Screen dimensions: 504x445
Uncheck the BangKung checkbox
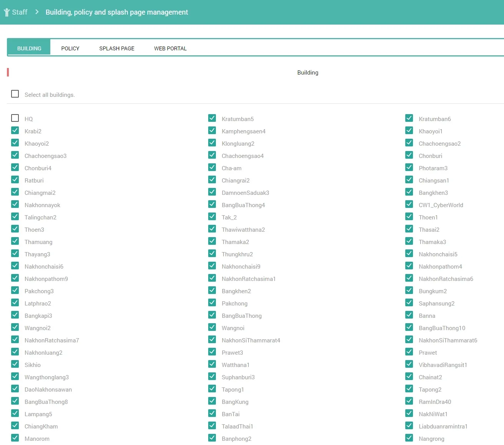(212, 401)
